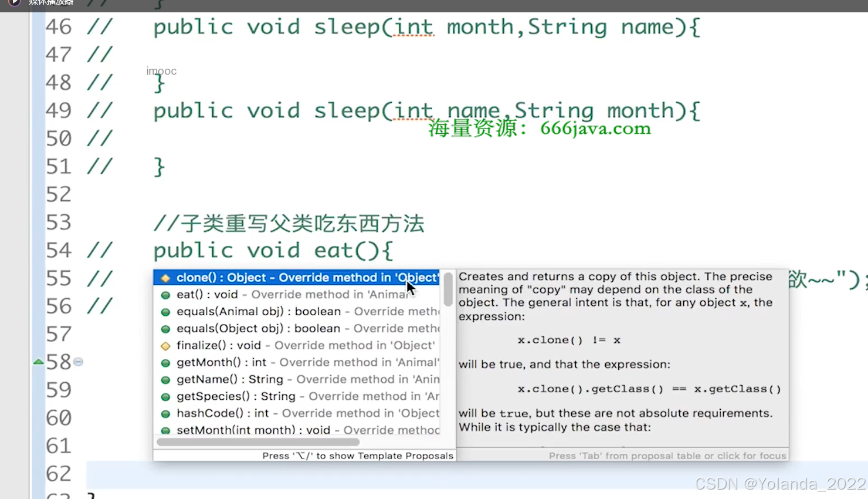868x499 pixels.
Task: Choose the equals(Object obj) : boolean proposal
Action: (296, 329)
